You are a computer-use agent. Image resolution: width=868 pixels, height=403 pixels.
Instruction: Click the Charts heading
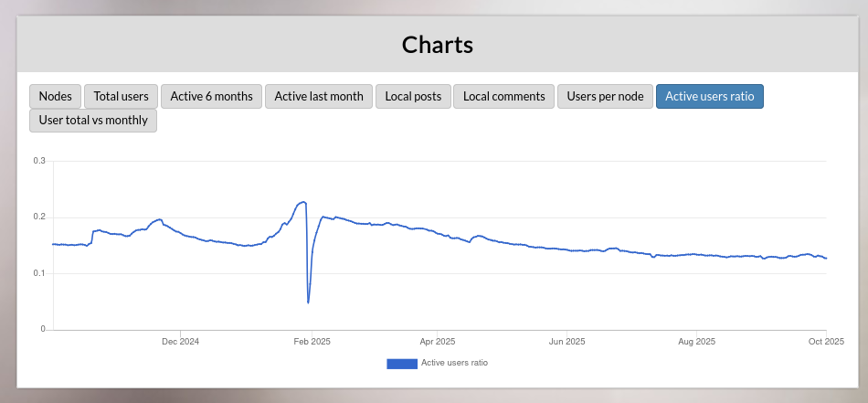point(438,44)
